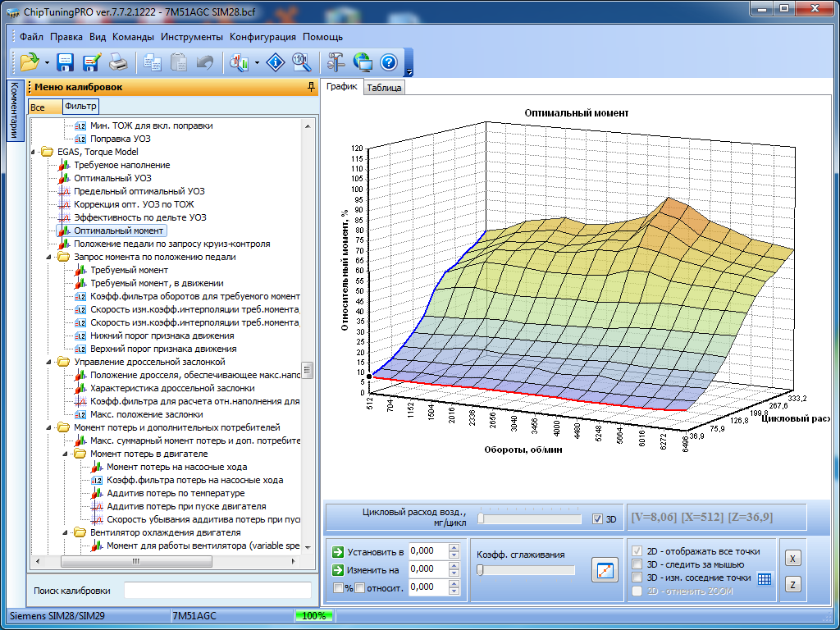Click the blue grid icon for neighboring points
840x630 pixels.
(x=765, y=578)
